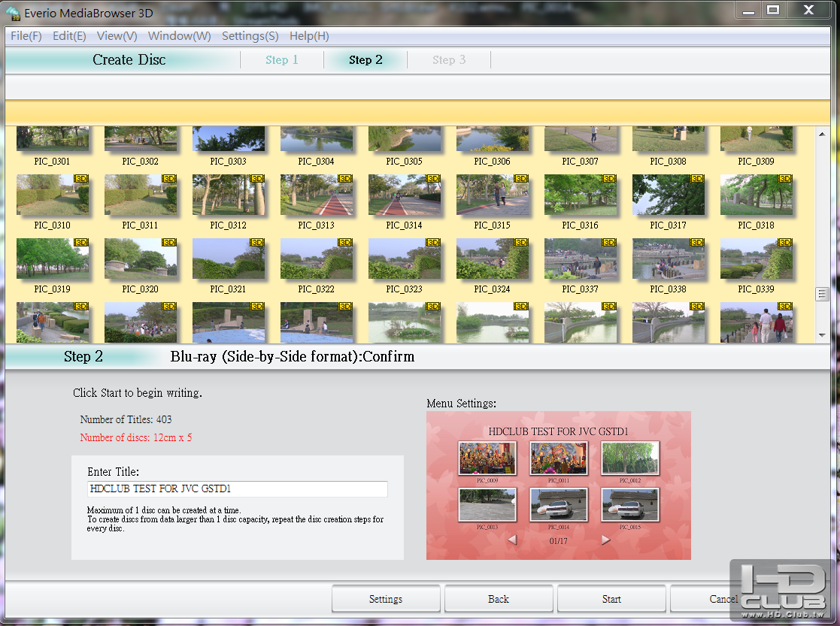Minimize the Everio MediaBrowser window
840x626 pixels.
pos(749,11)
